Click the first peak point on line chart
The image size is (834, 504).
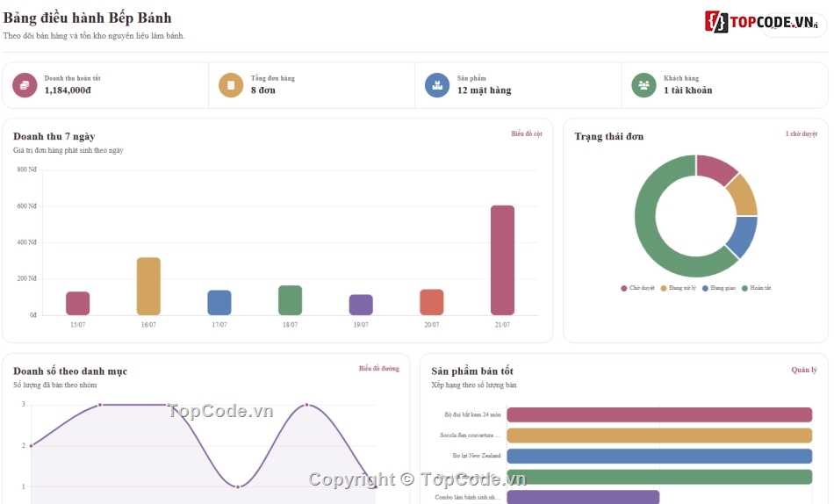coord(100,405)
